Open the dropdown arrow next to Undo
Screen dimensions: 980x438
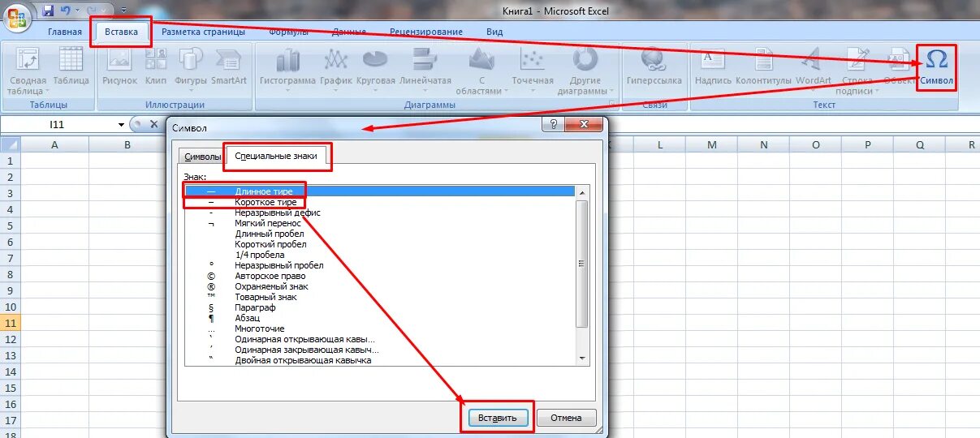pyautogui.click(x=77, y=11)
